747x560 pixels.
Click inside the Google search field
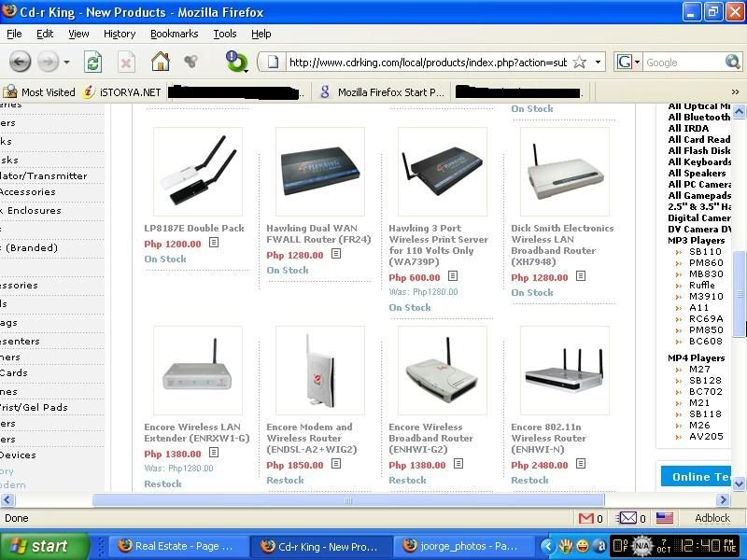pos(684,63)
